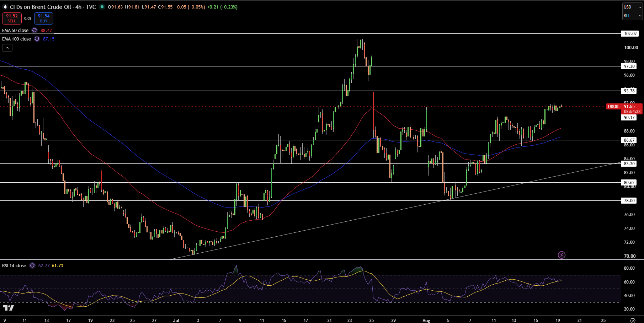Click the green market status dot
This screenshot has width=644, height=323.
click(102, 7)
